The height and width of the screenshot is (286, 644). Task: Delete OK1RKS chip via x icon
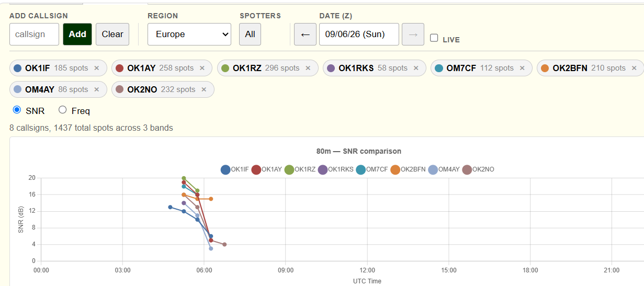pos(416,68)
